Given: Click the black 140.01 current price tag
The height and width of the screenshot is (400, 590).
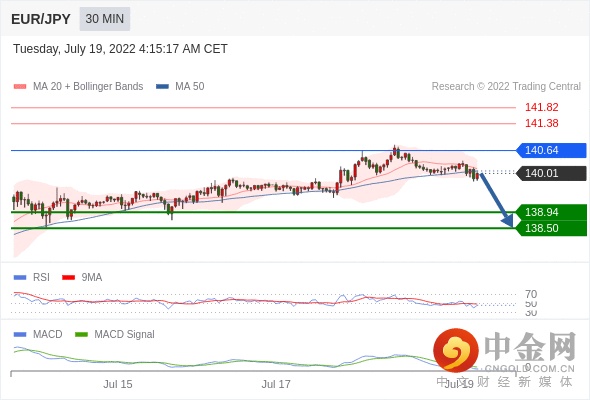Looking at the screenshot, I should click(551, 173).
